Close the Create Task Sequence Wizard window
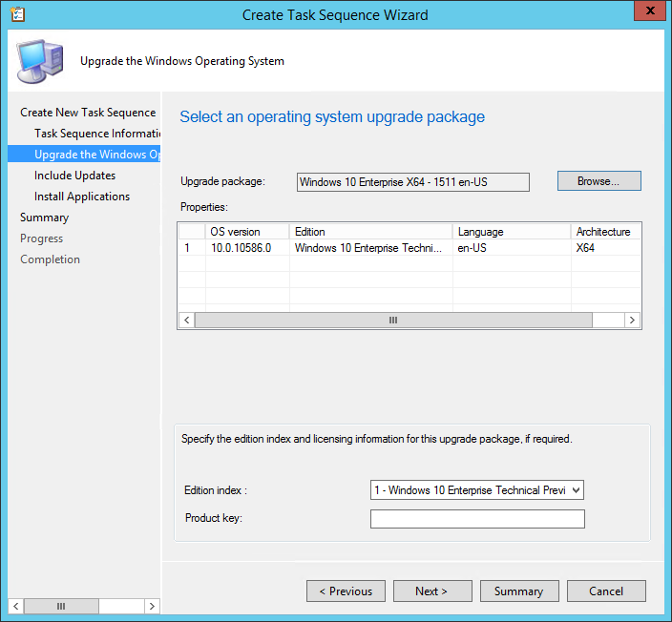672x622 pixels. tap(649, 11)
